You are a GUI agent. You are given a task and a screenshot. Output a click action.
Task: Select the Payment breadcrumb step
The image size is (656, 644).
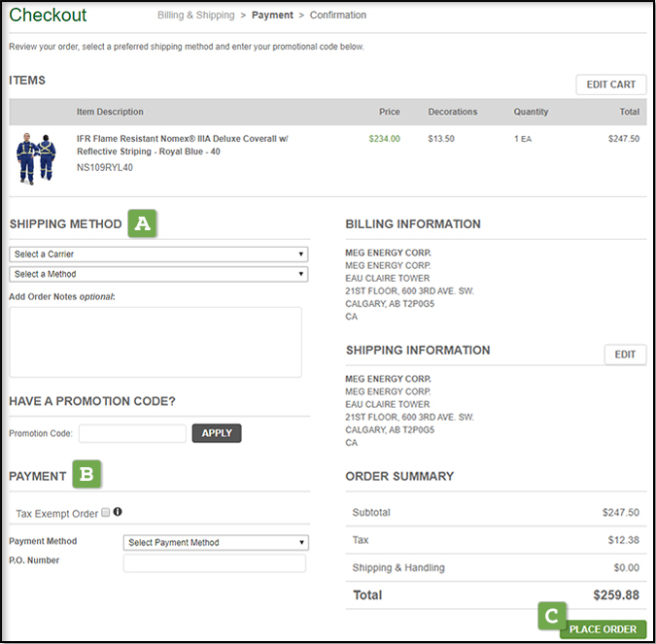tap(272, 16)
